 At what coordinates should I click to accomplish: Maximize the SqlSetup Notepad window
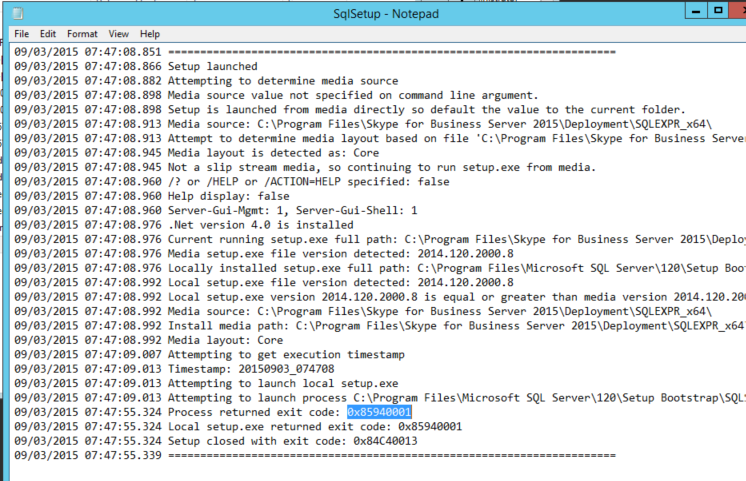click(x=718, y=10)
